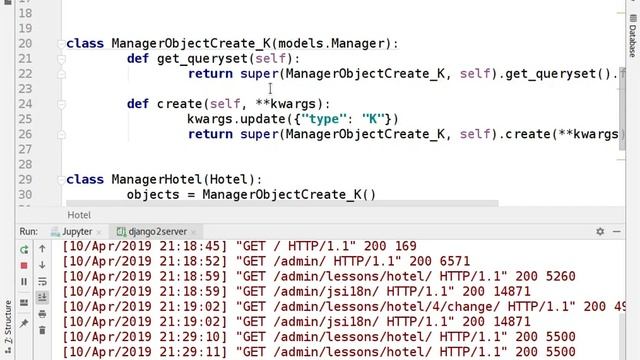Click the 21:18:59 lessons/hotel log line
The width and height of the screenshot is (640, 360).
coord(319,276)
